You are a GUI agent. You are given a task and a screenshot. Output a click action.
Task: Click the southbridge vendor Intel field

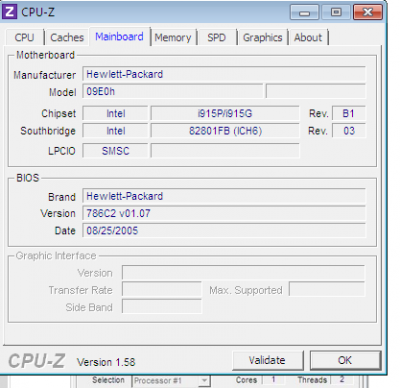[x=115, y=131]
